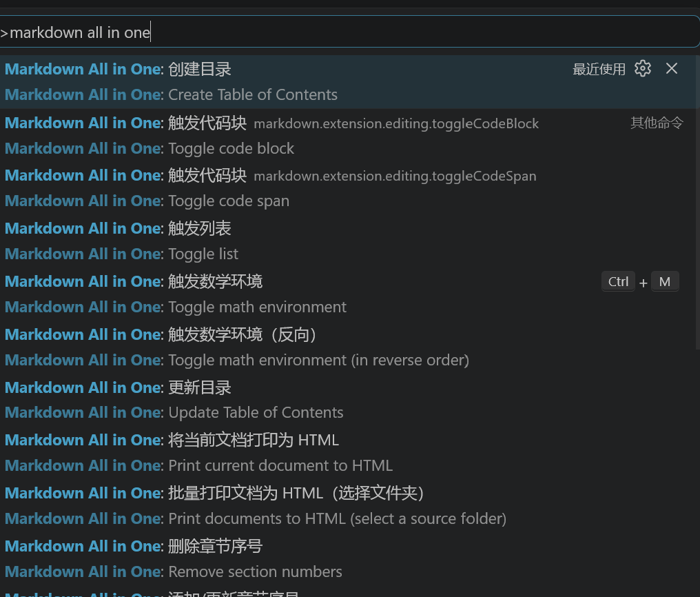700x597 pixels.
Task: Run 批量打印文档为 HTML（选择文件夹）command
Action: point(214,494)
